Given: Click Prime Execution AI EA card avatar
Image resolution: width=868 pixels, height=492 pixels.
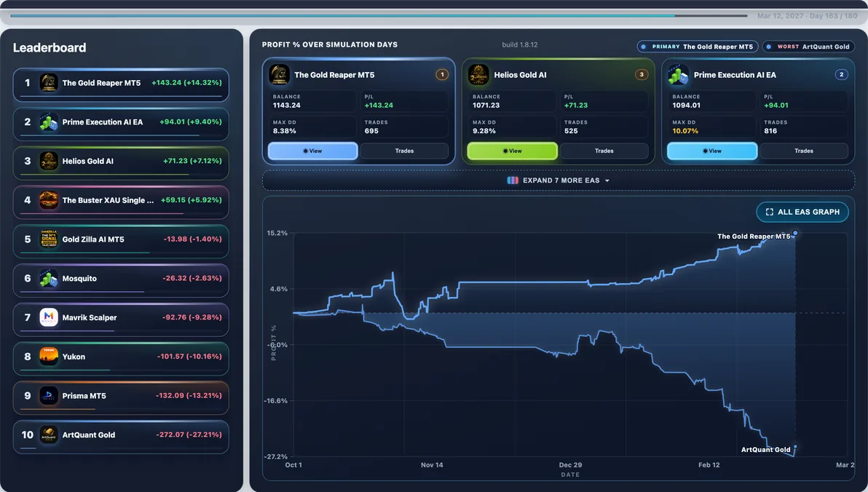Looking at the screenshot, I should click(x=678, y=74).
